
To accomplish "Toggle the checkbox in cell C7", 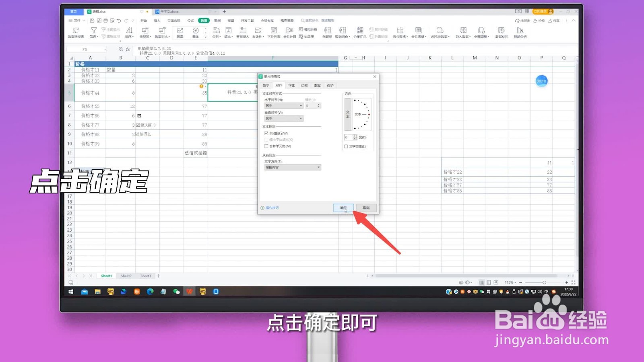I will pos(139,115).
